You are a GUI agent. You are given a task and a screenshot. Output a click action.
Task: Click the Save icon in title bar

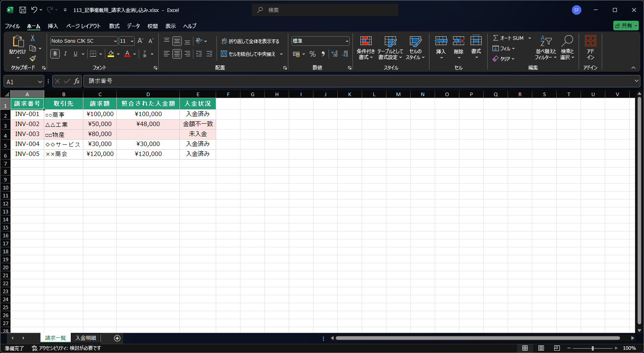23,10
